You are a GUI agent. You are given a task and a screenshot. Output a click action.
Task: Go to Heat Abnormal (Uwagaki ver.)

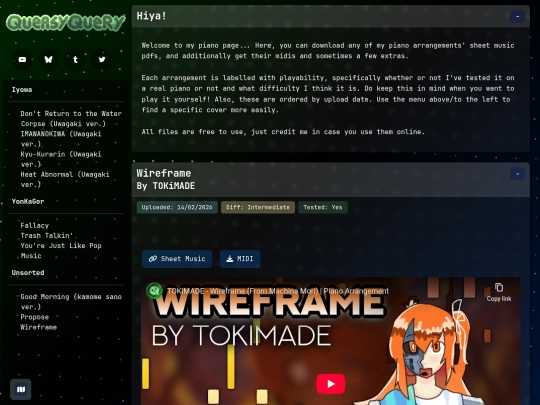[65, 179]
